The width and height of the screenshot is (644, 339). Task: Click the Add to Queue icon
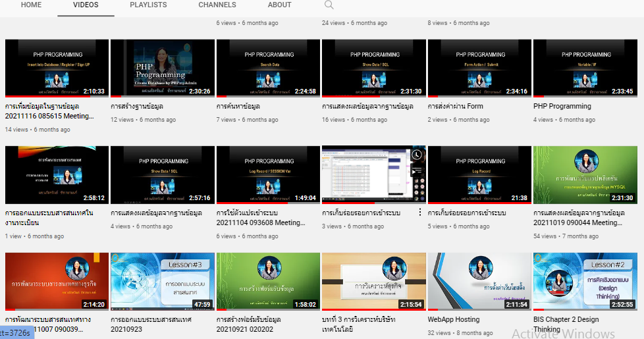tap(417, 171)
